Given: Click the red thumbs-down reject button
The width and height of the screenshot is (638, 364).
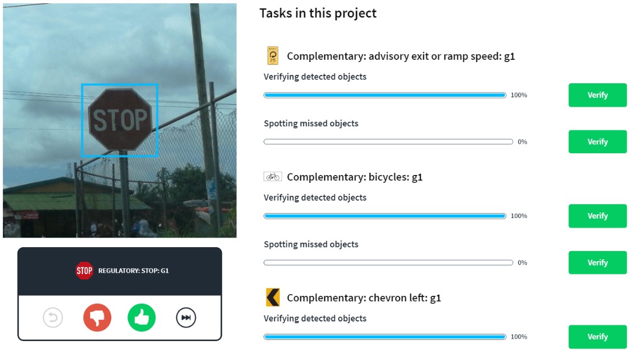Looking at the screenshot, I should point(97,318).
